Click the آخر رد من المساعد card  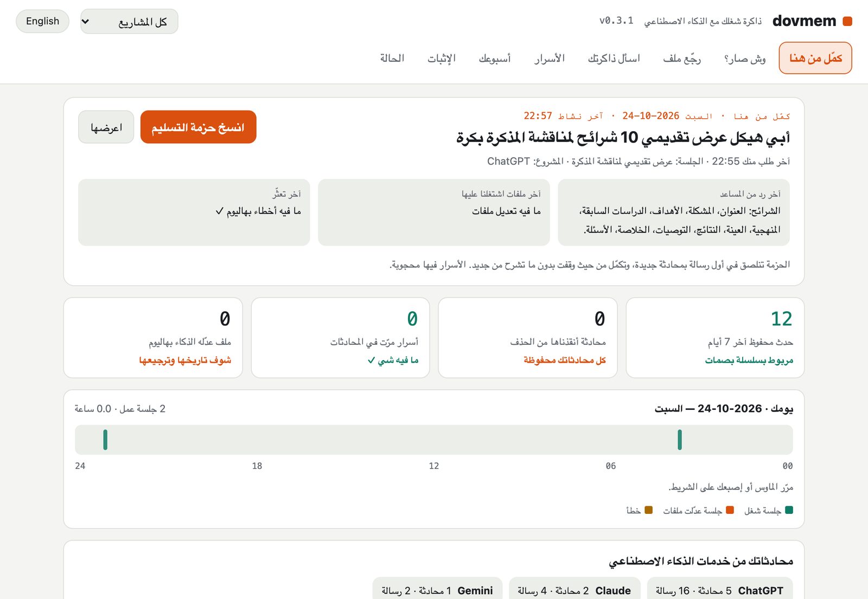point(674,212)
